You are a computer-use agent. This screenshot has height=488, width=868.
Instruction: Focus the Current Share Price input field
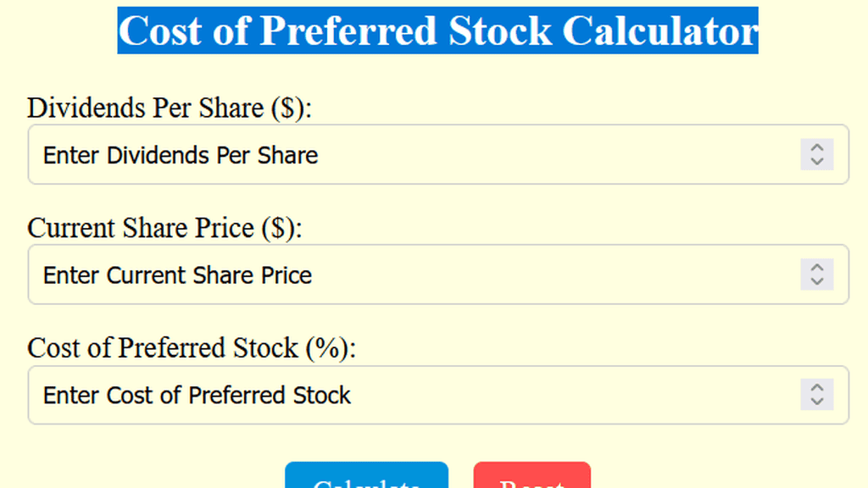(x=438, y=274)
